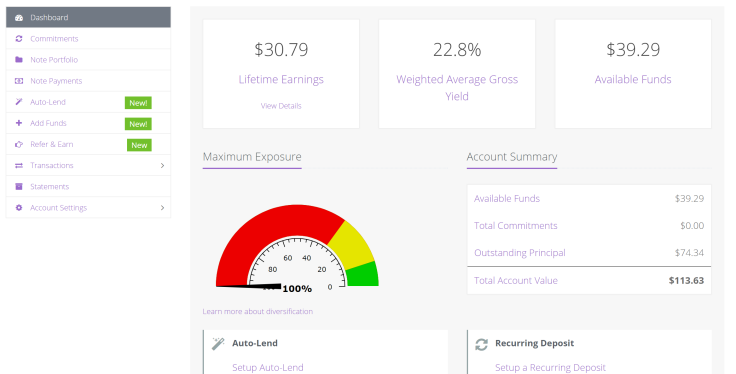This screenshot has height=374, width=736.
Task: Click the Refer & Earn hand icon
Action: click(x=19, y=144)
